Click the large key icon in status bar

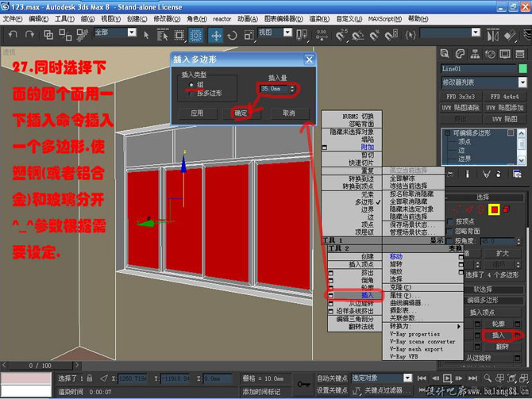(x=303, y=384)
